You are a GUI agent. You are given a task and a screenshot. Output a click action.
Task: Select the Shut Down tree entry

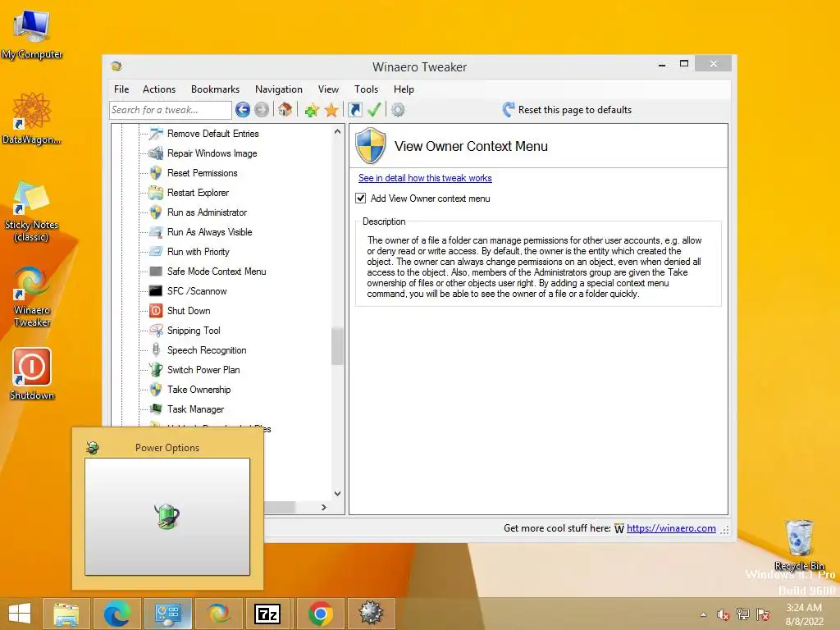coord(189,311)
